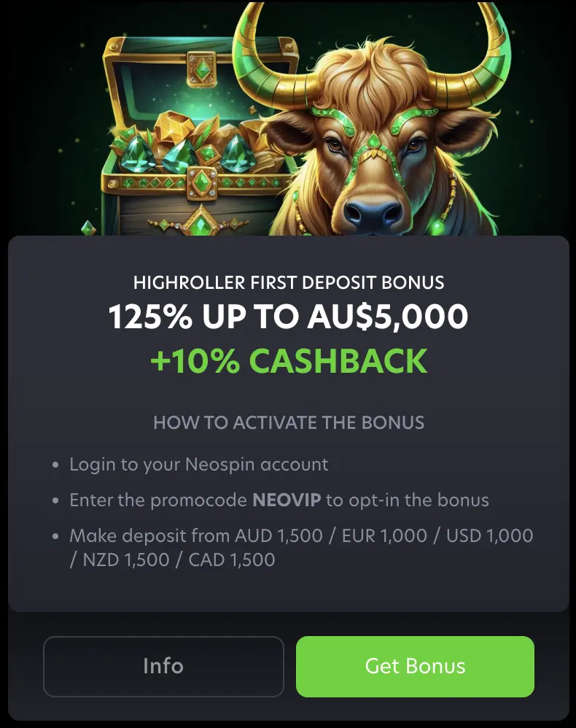Tap the 125% UP TO AU$5,000 headline
576x728 pixels.
click(288, 317)
